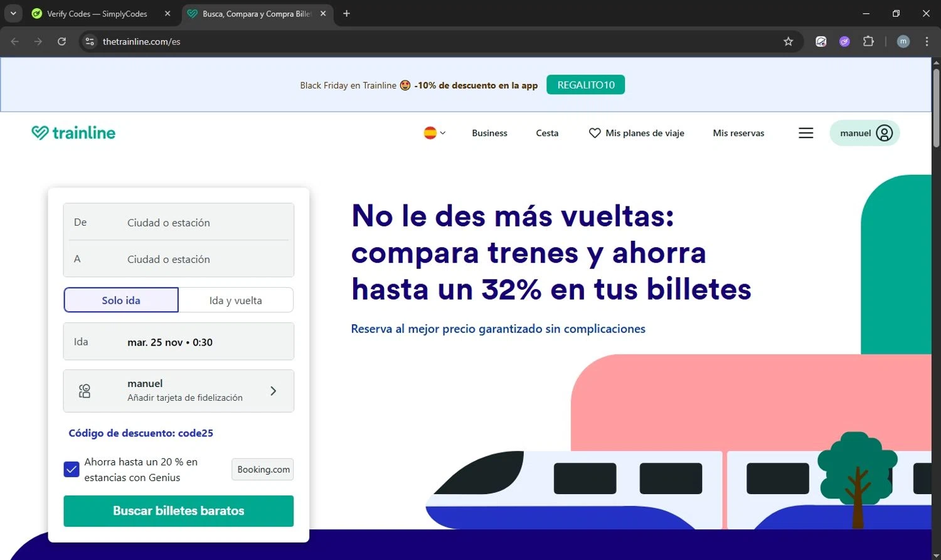Click the browser forward arrow
This screenshot has height=560, width=941.
tap(38, 41)
